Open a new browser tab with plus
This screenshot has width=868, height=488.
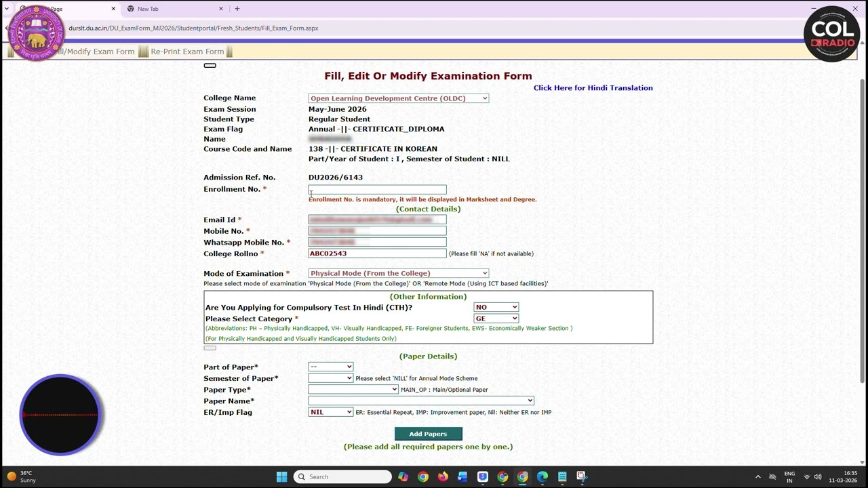click(x=237, y=9)
